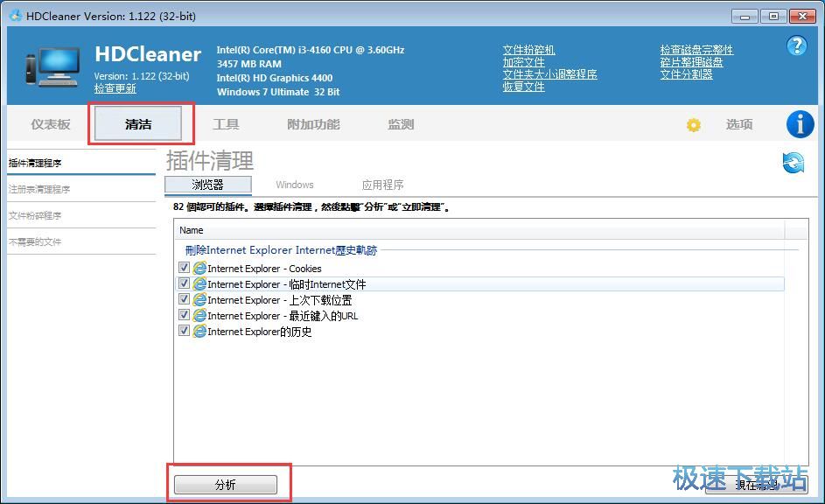Toggle Internet Explorer - 临时Internet文件 checkbox
Viewport: 825px width, 504px height.
click(184, 284)
